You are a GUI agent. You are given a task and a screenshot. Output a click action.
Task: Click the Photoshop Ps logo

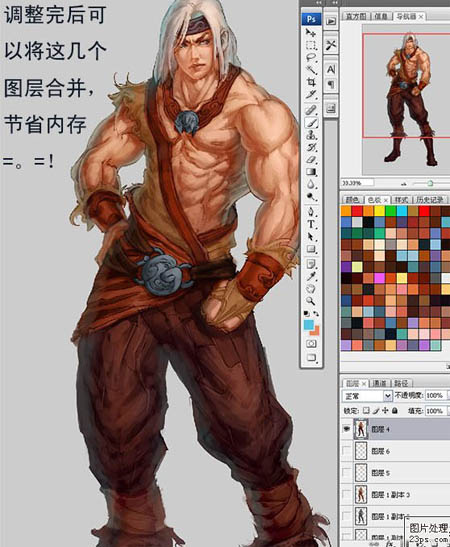coord(312,19)
